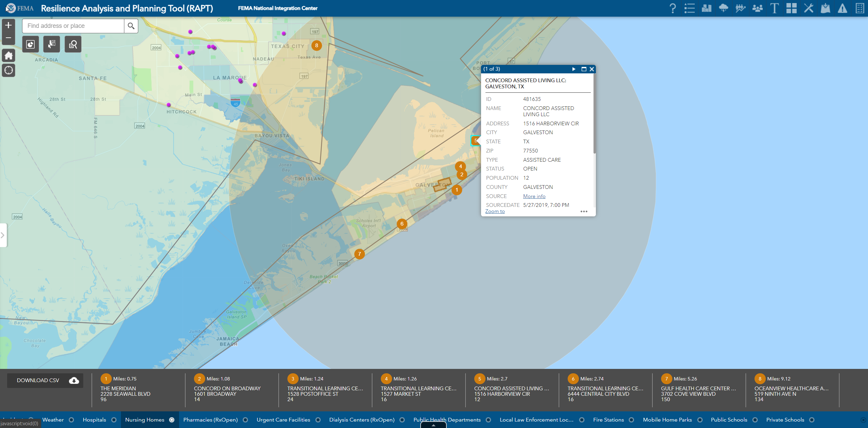Expand the left side panel chevron
The height and width of the screenshot is (428, 868).
(3, 235)
